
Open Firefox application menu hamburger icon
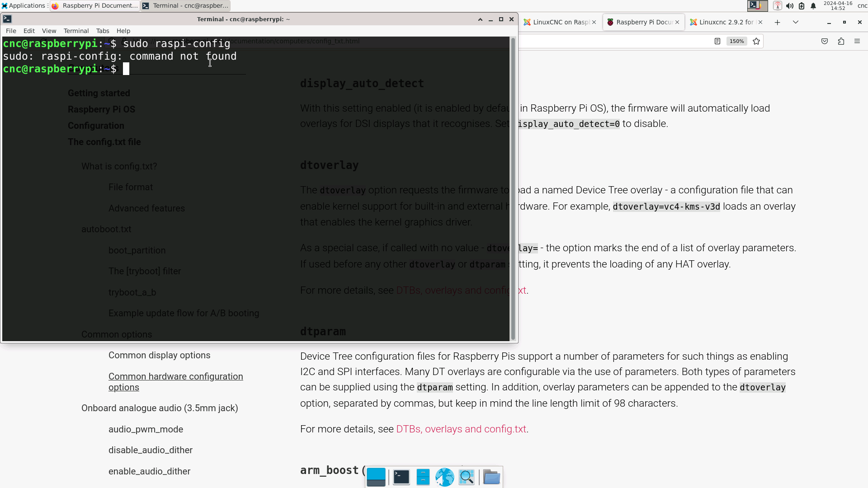(857, 41)
